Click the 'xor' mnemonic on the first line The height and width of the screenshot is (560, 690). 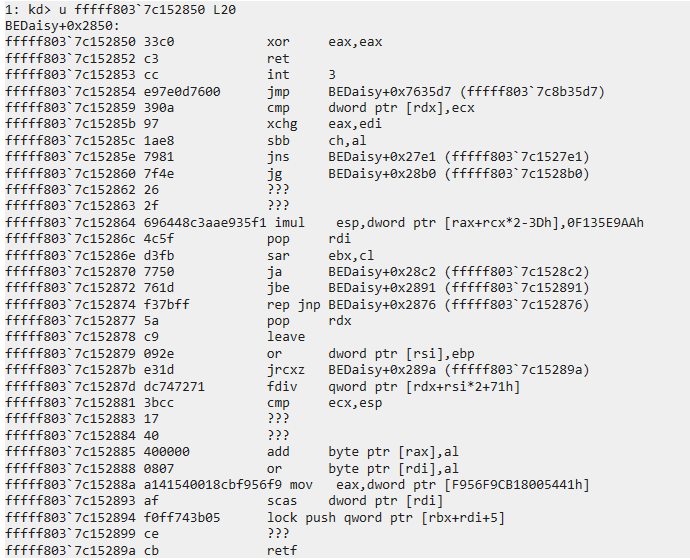278,42
